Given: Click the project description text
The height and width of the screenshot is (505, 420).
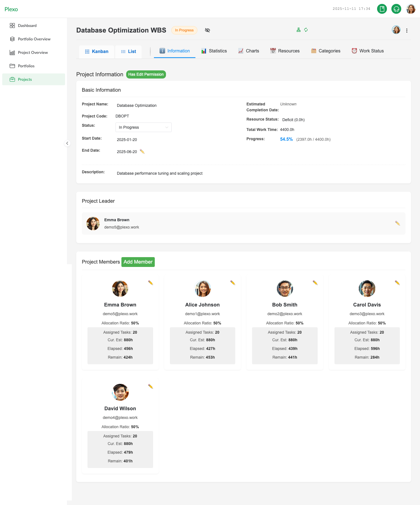Looking at the screenshot, I should coord(160,173).
